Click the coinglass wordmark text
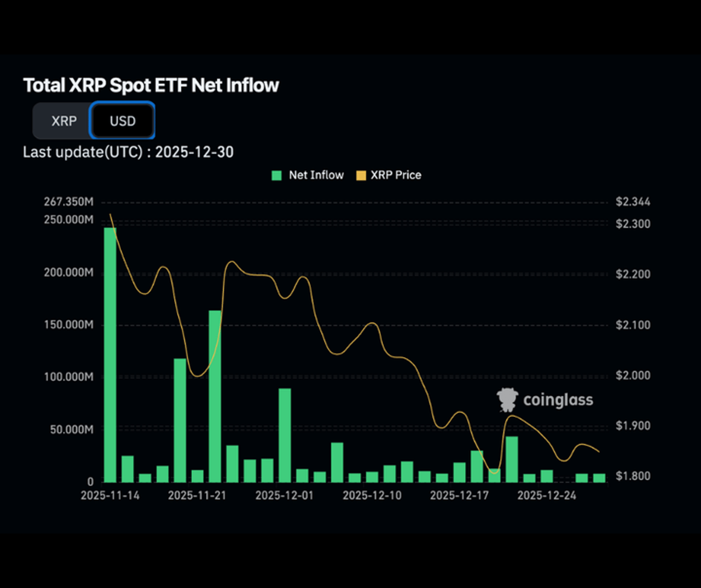The height and width of the screenshot is (588, 701). pos(557,400)
